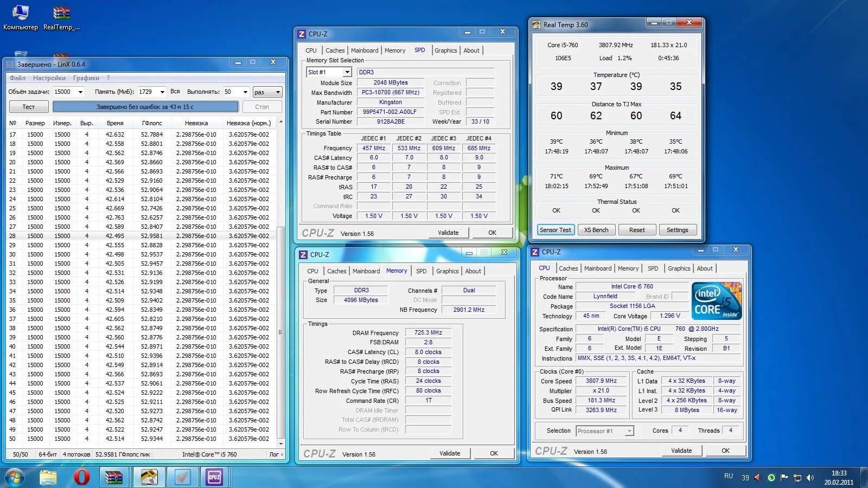
Task: Click the green circle tray icon
Action: [x=771, y=478]
